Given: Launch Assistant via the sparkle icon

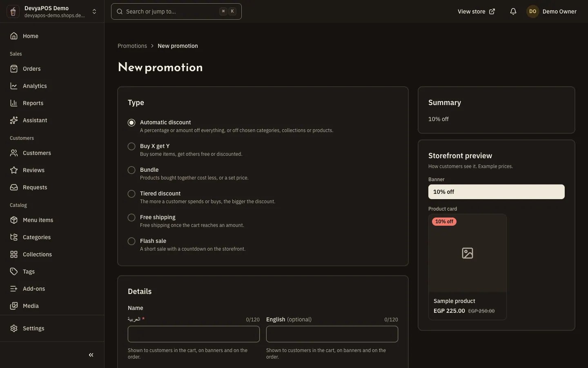Looking at the screenshot, I should pos(14,120).
